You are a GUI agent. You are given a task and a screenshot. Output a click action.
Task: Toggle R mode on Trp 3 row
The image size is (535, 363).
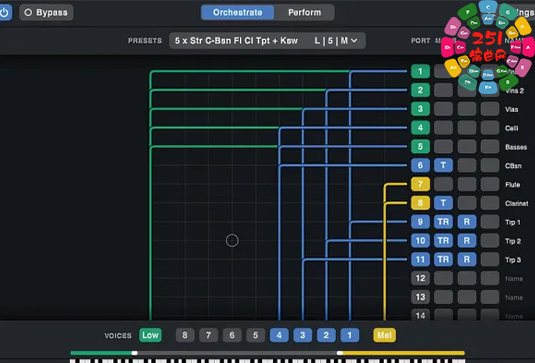tap(467, 259)
